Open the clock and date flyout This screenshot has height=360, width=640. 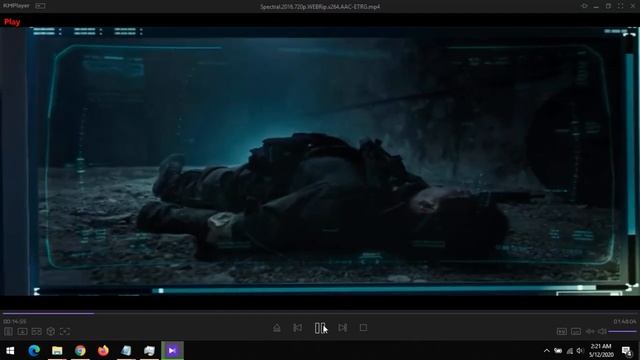pyautogui.click(x=601, y=350)
